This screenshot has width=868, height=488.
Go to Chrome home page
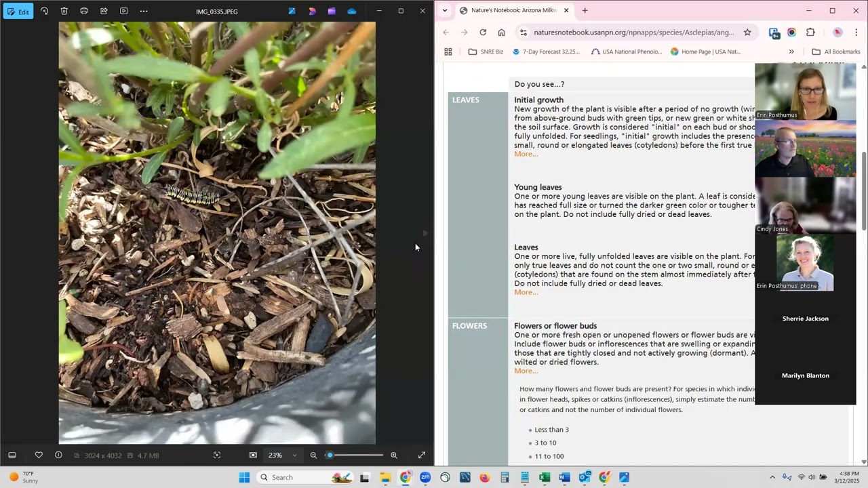click(501, 33)
